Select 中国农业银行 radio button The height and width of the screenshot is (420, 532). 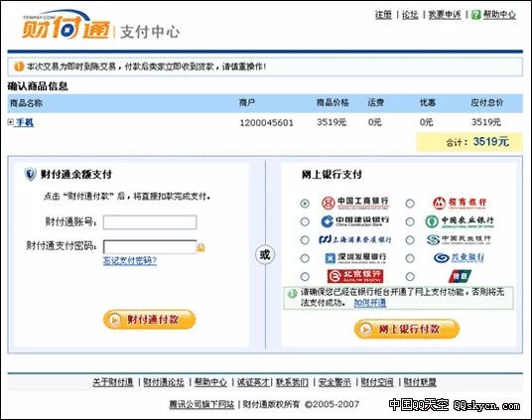pos(410,221)
